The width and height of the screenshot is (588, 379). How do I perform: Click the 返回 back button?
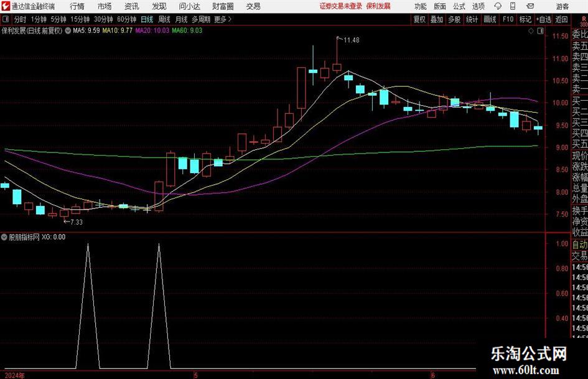tap(561, 19)
